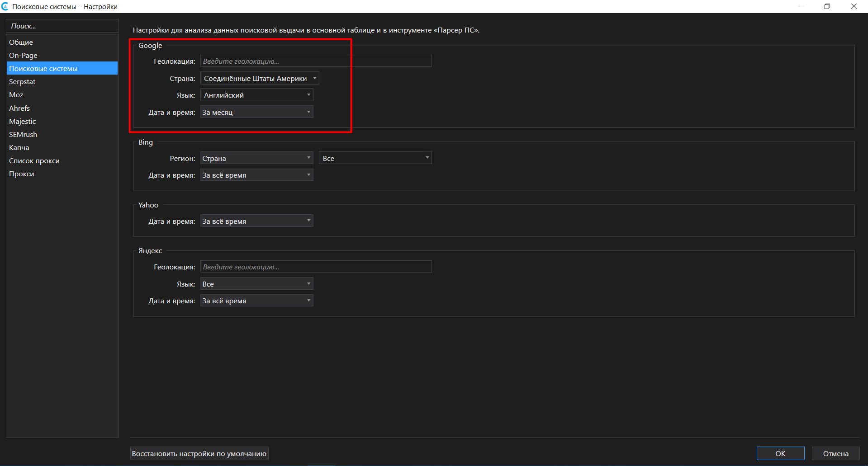Viewport: 868px width, 466px height.
Task: Confirm settings with the OK button
Action: click(x=780, y=453)
